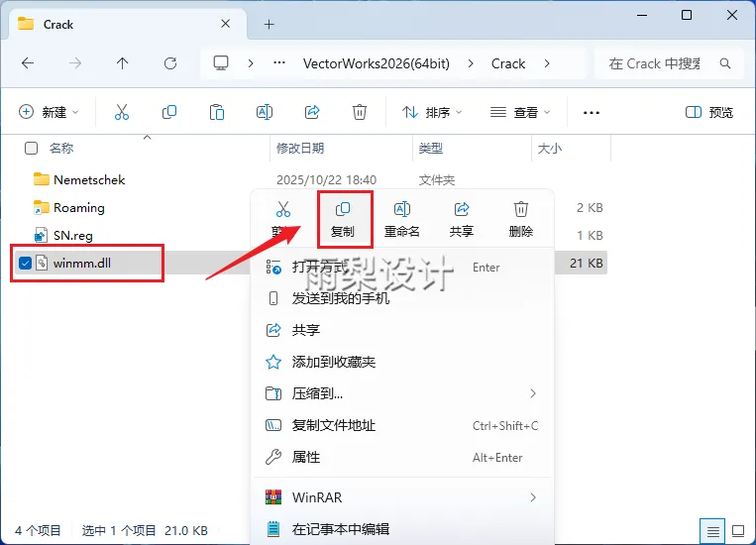The width and height of the screenshot is (756, 545).
Task: Sort by 大小 column header
Action: tap(549, 148)
